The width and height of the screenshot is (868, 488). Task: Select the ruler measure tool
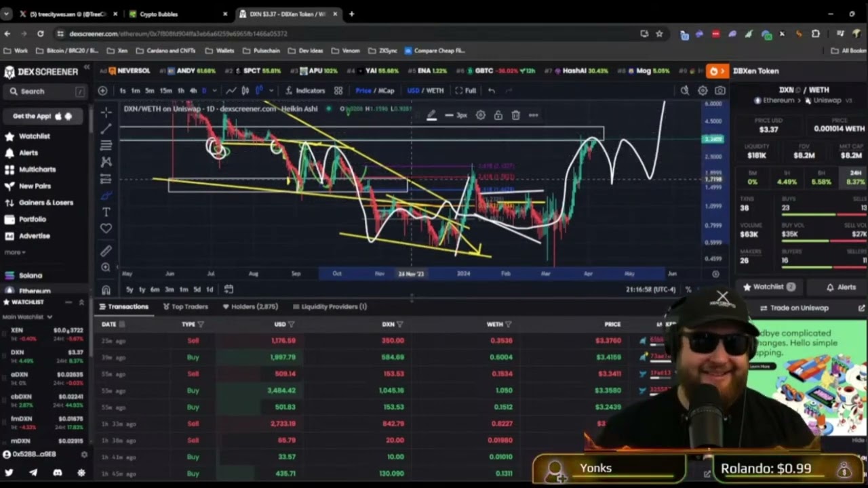coord(106,251)
